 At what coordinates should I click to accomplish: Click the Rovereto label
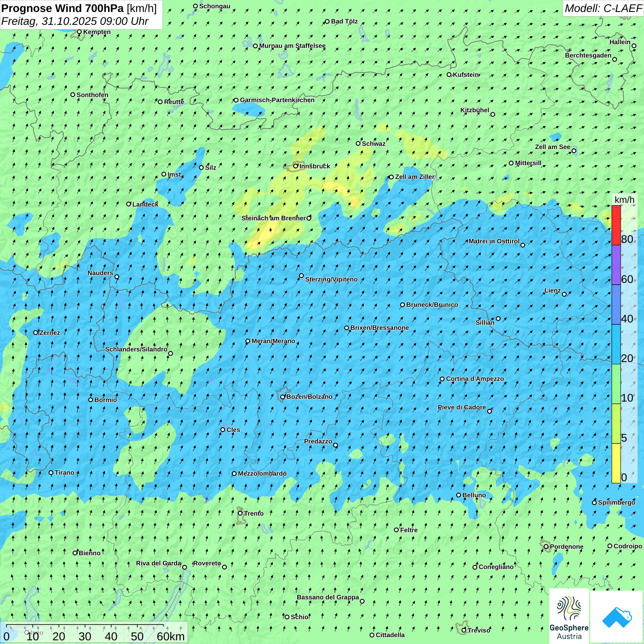(207, 563)
